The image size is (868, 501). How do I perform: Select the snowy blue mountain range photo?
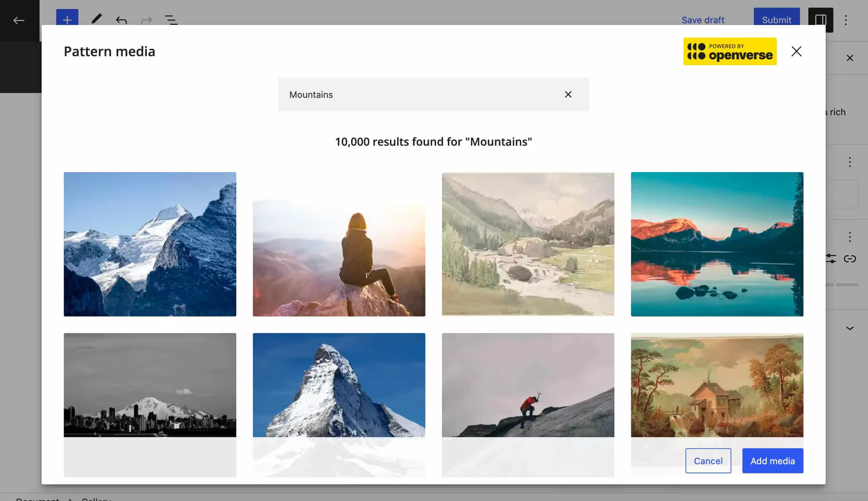click(x=150, y=244)
